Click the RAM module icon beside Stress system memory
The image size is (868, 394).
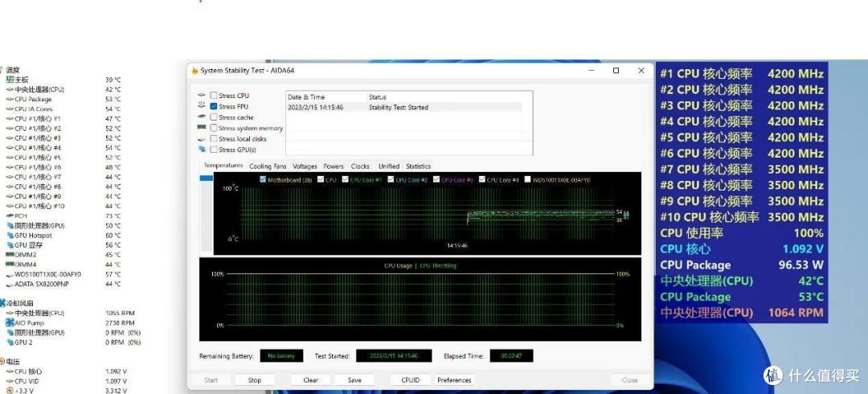tap(202, 128)
